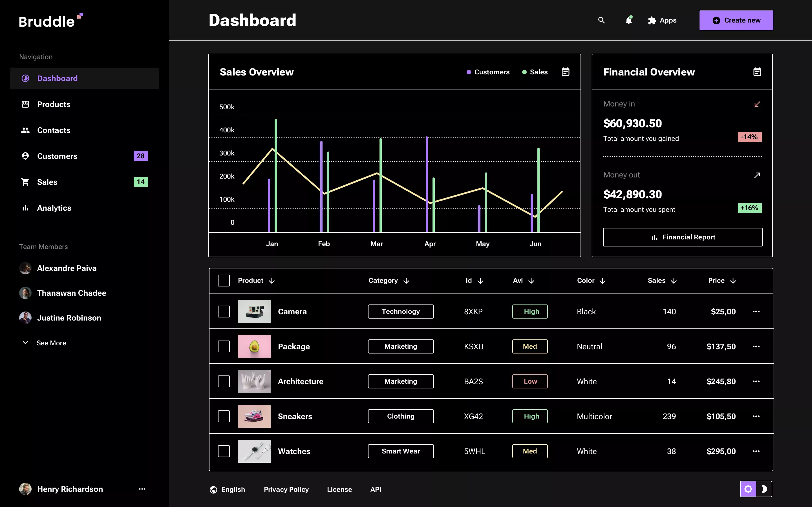Check the select-all checkbox in the table header
Image resolution: width=812 pixels, height=507 pixels.
click(x=224, y=280)
